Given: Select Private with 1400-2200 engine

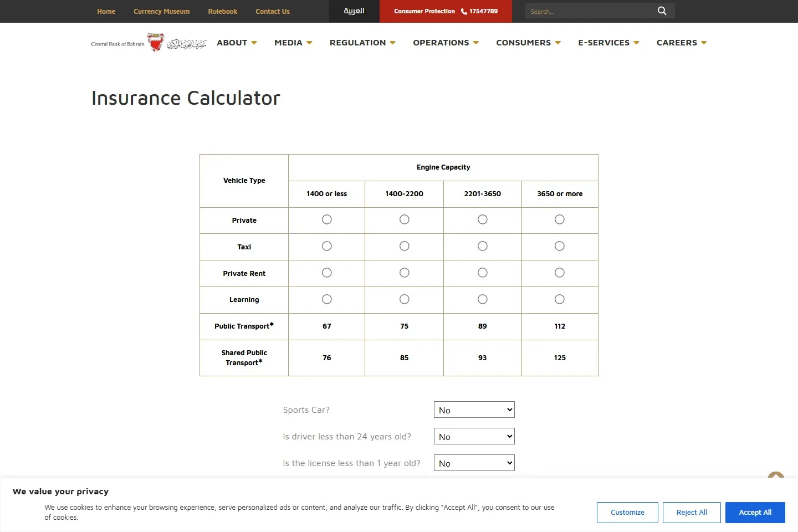Looking at the screenshot, I should pyautogui.click(x=405, y=219).
